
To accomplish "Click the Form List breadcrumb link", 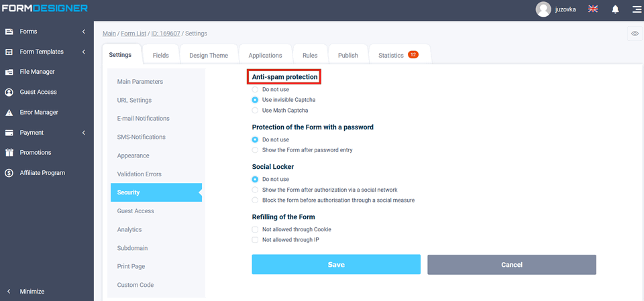I will pyautogui.click(x=134, y=34).
